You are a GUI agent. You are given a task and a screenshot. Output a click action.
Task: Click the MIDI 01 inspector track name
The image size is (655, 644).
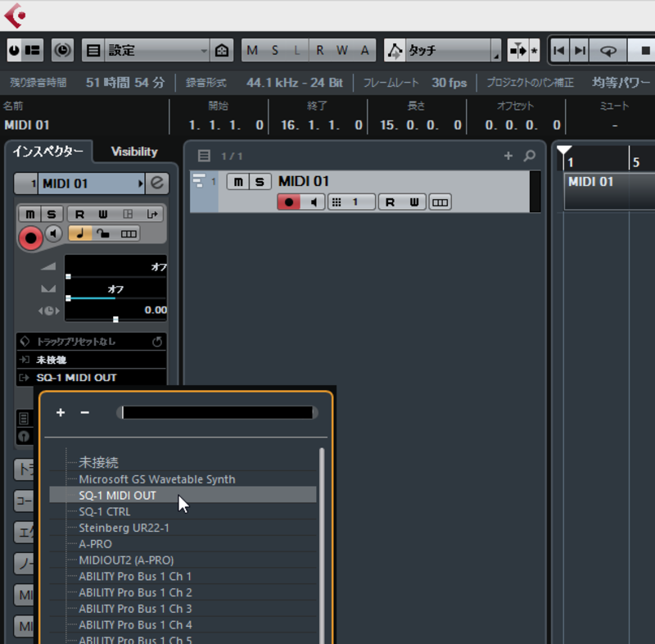(x=90, y=184)
